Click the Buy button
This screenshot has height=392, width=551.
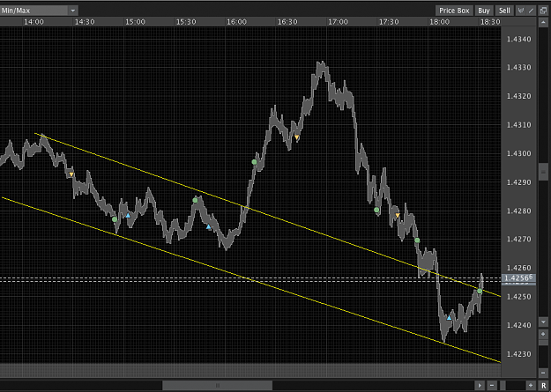[x=484, y=11]
